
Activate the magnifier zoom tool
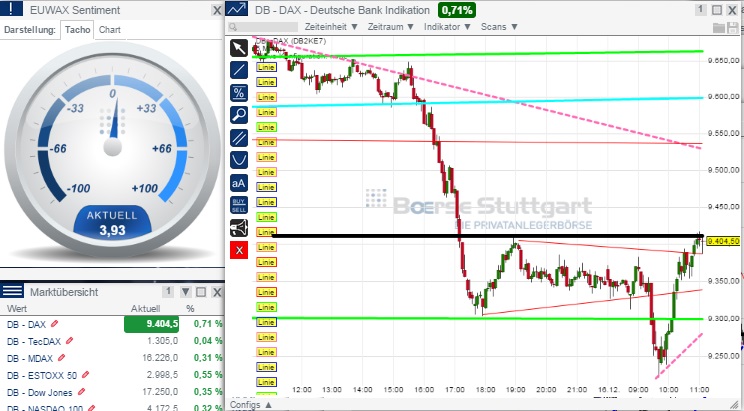[239, 115]
